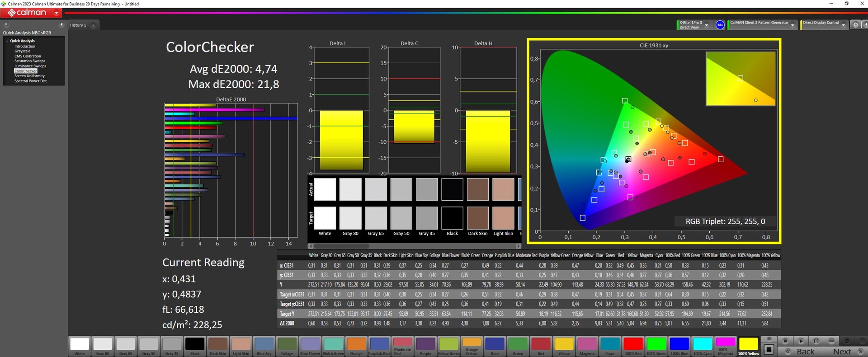The width and height of the screenshot is (868, 357).
Task: Click the black square pattern window icon
Action: pyautogui.click(x=769, y=349)
